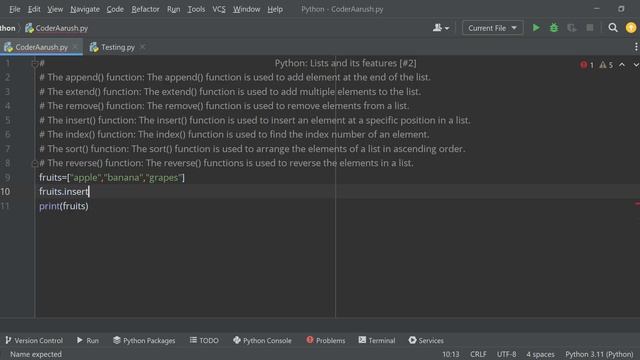Open the File menu

(x=15, y=9)
